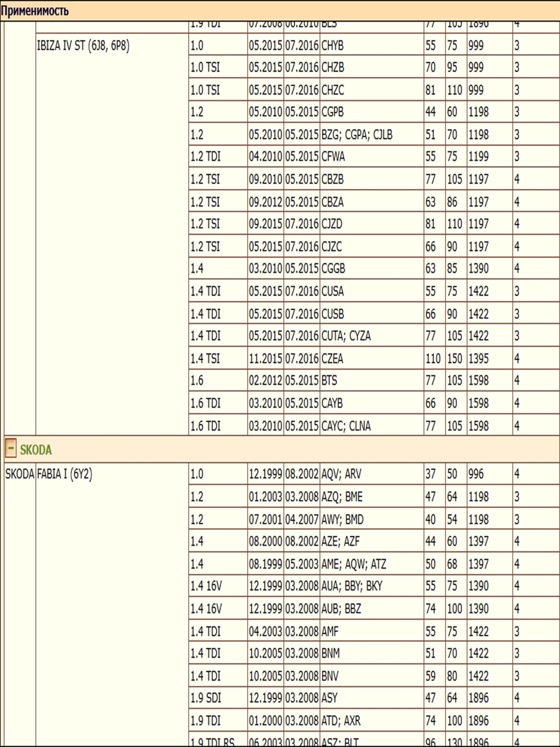Select the CZEA engine code row
The image size is (560, 747).
coord(332,358)
